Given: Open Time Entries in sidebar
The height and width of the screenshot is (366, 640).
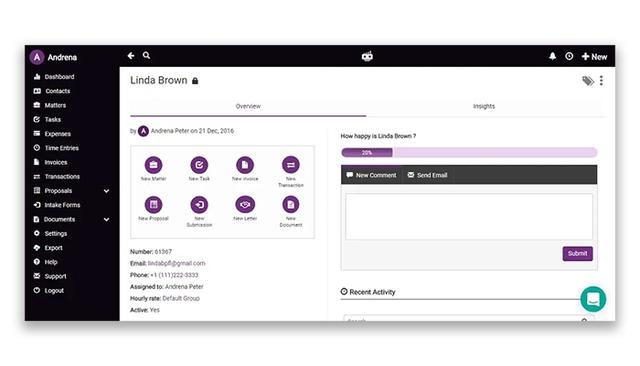Looking at the screenshot, I should point(62,148).
